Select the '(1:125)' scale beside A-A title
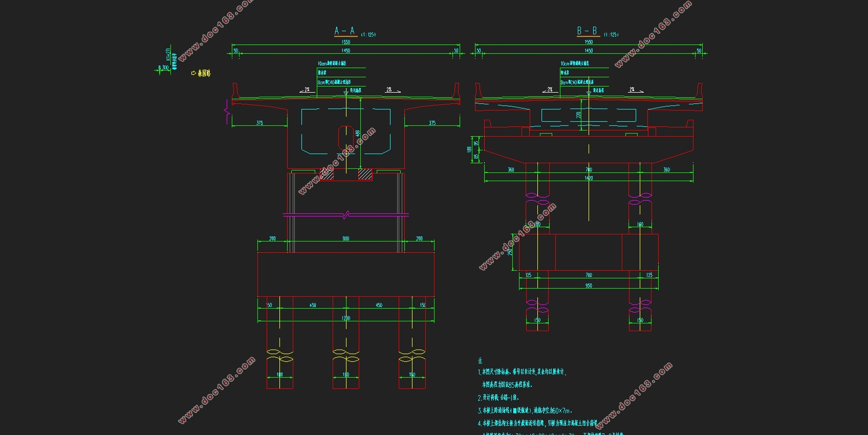The image size is (868, 435). [368, 35]
